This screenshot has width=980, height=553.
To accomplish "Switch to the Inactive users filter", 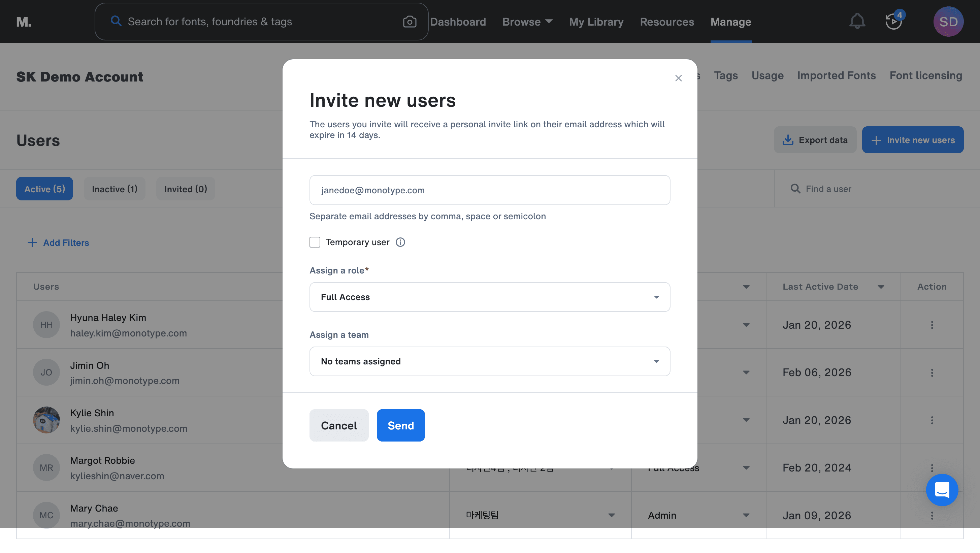I will 115,189.
